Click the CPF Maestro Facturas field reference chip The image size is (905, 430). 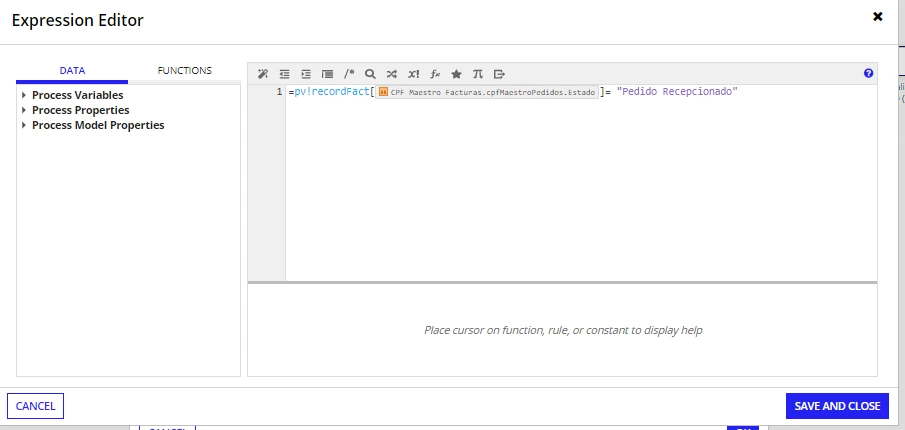point(487,92)
